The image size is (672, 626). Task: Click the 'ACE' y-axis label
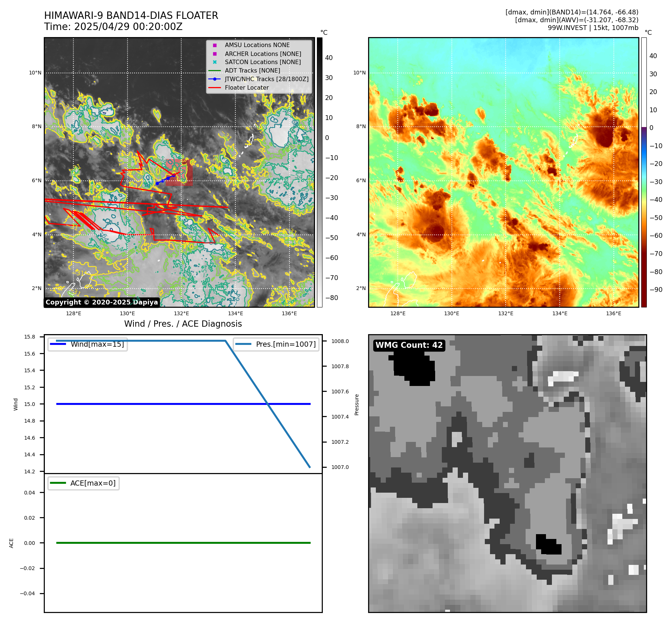click(11, 543)
